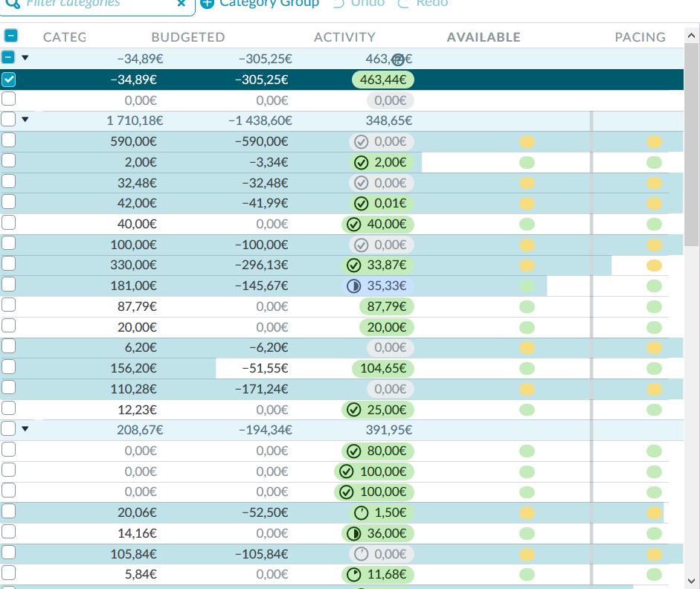Viewport: 700px width, 589px height.
Task: Click the half-filled goal icon beside 35,33€
Action: coord(353,286)
